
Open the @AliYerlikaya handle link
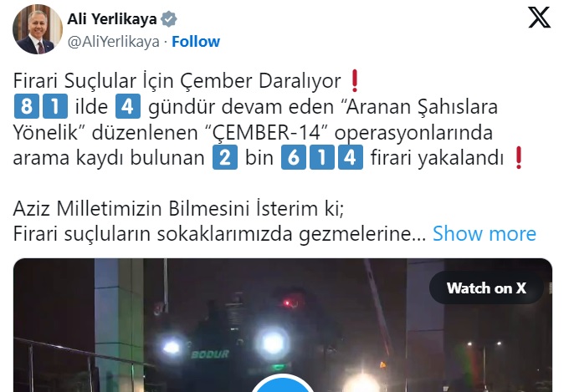point(113,42)
